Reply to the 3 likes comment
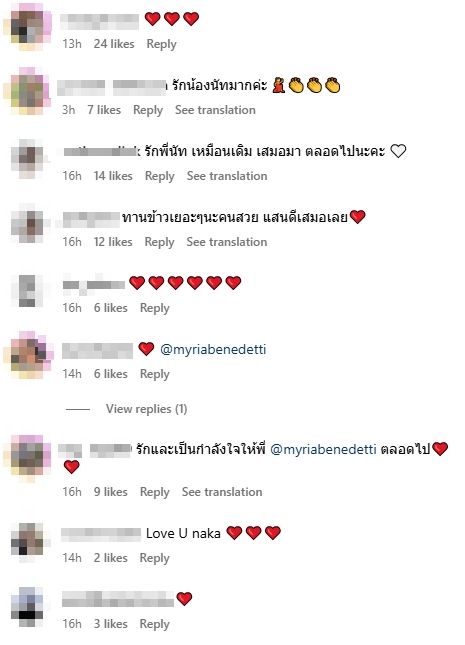This screenshot has width=465, height=645. click(154, 624)
